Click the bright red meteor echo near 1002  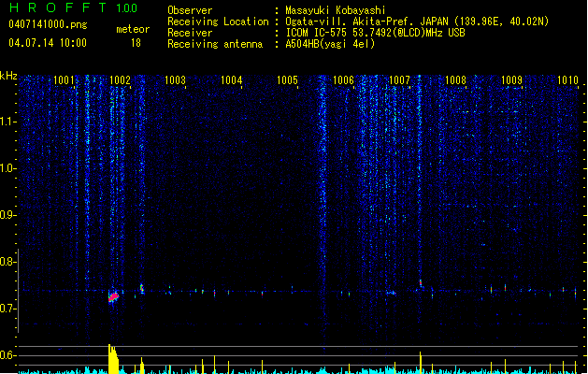(114, 296)
